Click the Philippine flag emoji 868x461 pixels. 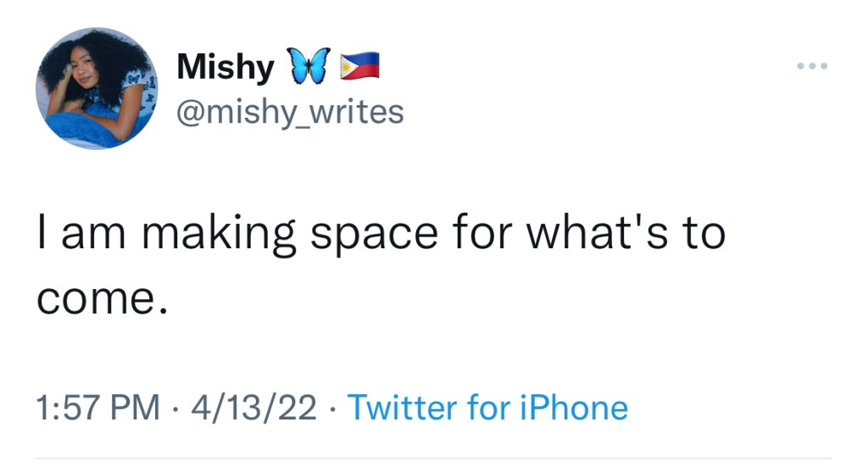click(x=359, y=65)
